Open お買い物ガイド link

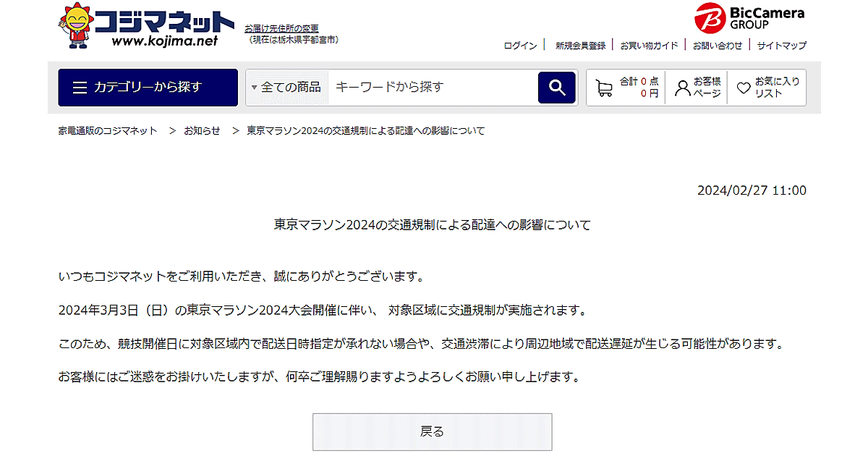point(649,46)
